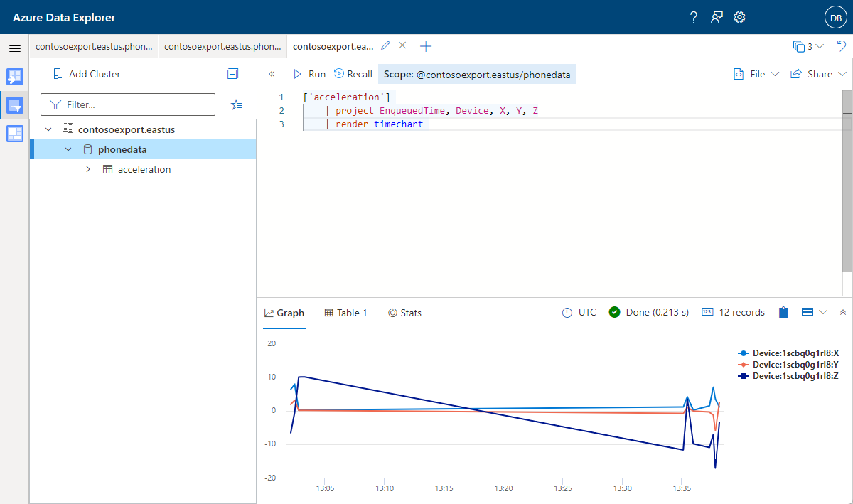Click the feedback icon in header
Image resolution: width=853 pixels, height=504 pixels.
tap(717, 17)
